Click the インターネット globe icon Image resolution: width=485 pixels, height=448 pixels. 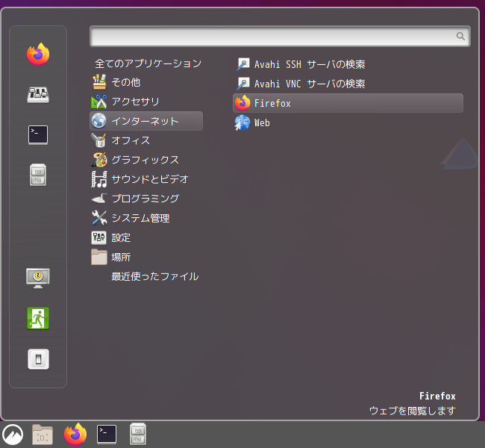(x=99, y=121)
